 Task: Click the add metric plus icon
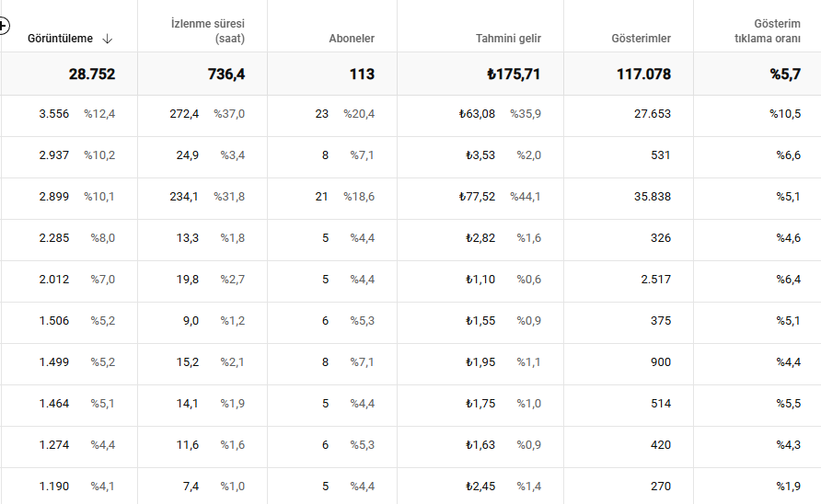click(x=3, y=25)
